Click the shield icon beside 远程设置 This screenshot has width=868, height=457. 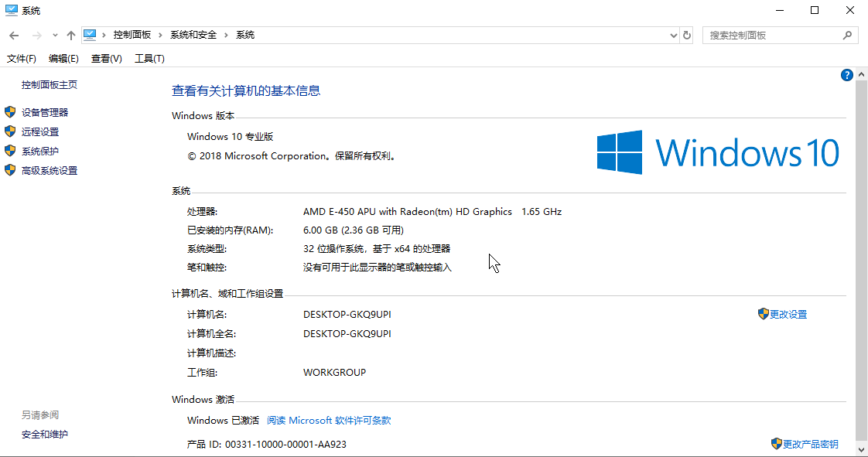pos(10,131)
